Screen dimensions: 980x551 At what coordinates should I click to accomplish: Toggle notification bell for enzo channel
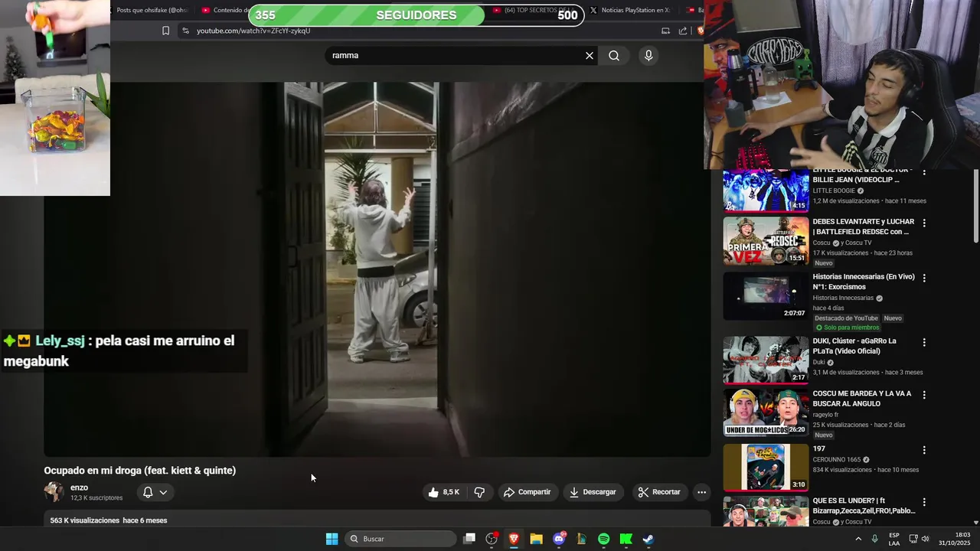pos(148,492)
